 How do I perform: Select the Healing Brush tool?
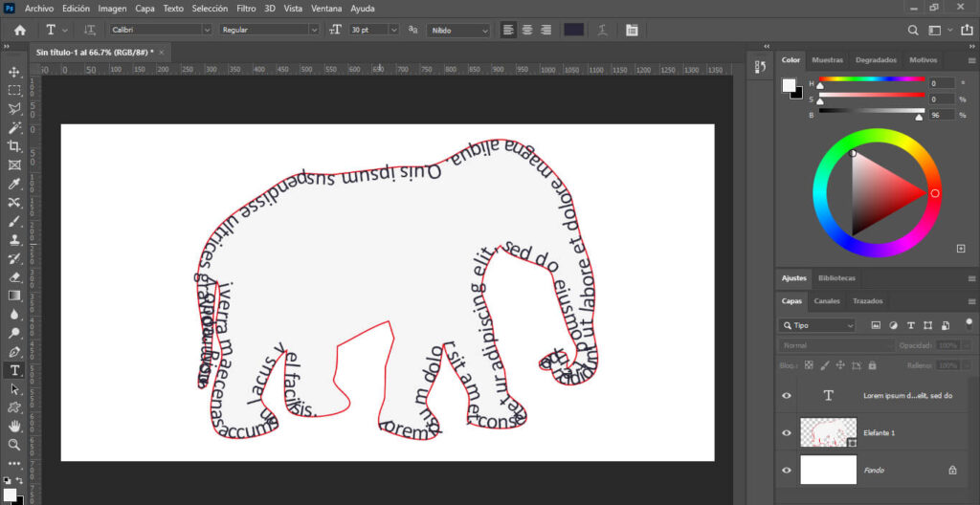[x=14, y=203]
